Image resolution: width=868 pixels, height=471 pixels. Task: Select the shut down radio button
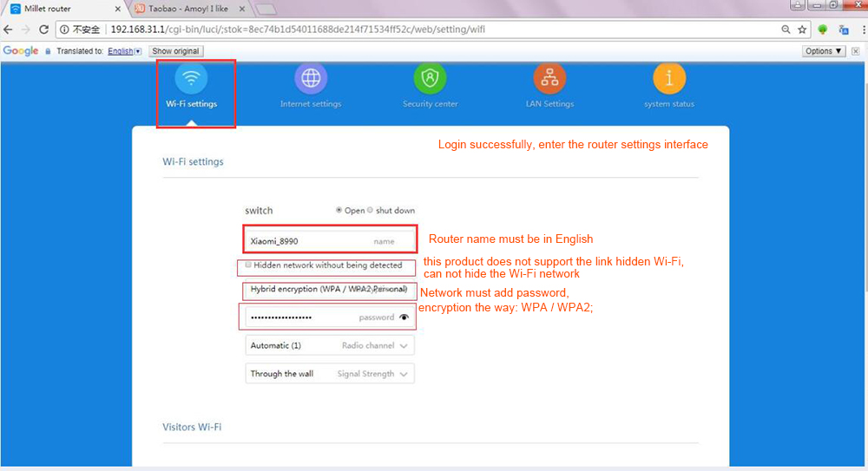[371, 211]
